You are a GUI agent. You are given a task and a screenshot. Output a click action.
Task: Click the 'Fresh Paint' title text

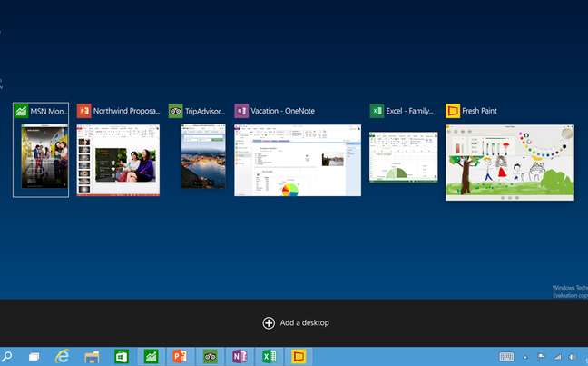479,111
